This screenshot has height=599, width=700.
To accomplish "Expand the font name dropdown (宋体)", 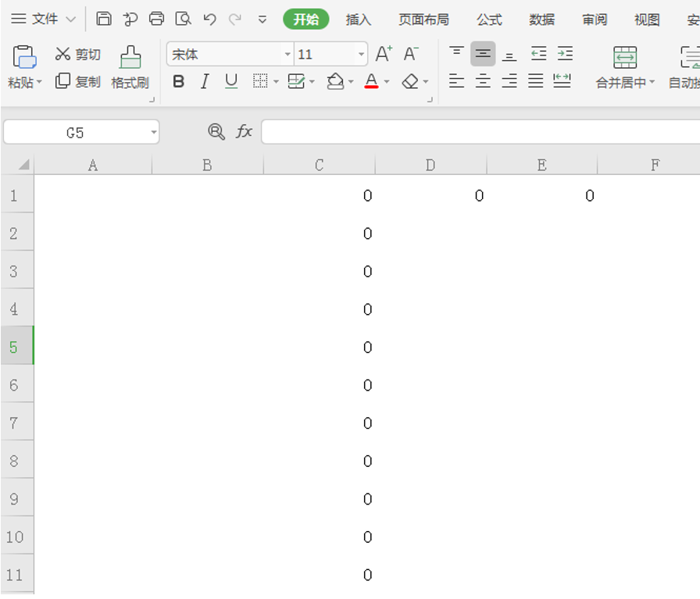I will (x=287, y=55).
